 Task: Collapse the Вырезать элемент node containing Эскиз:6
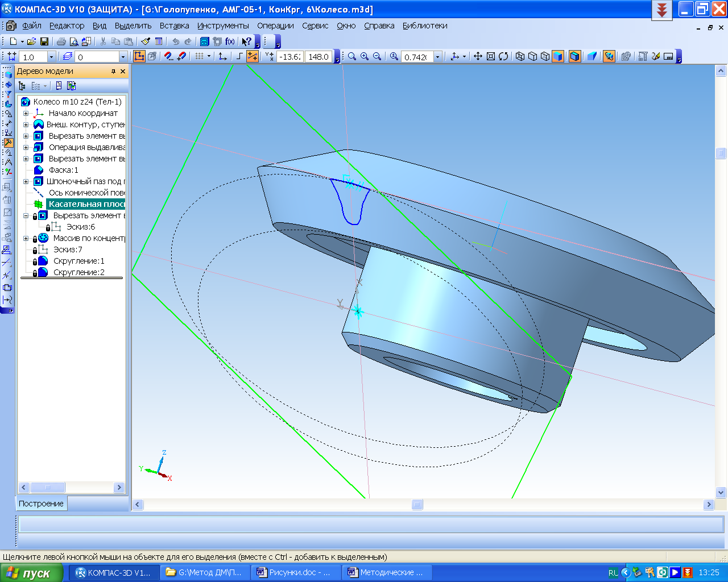point(26,216)
